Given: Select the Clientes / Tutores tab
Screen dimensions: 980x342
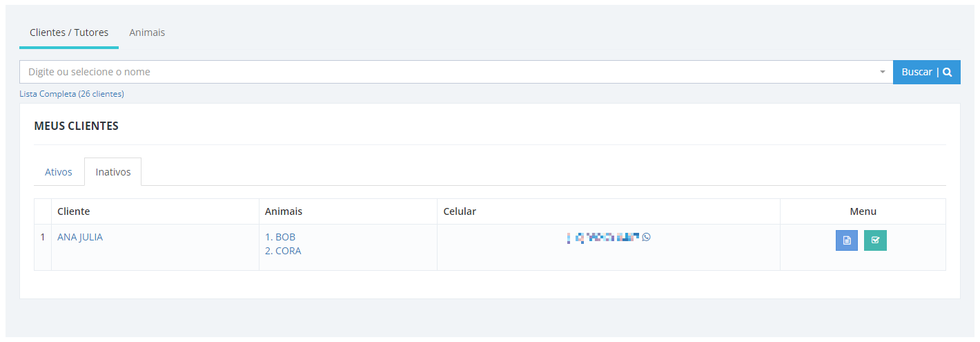Looking at the screenshot, I should click(x=69, y=32).
